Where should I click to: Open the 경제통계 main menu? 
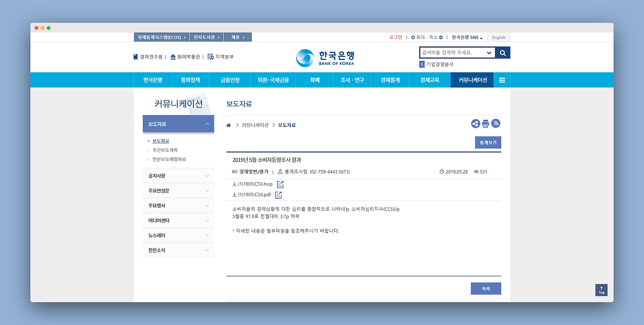click(390, 80)
